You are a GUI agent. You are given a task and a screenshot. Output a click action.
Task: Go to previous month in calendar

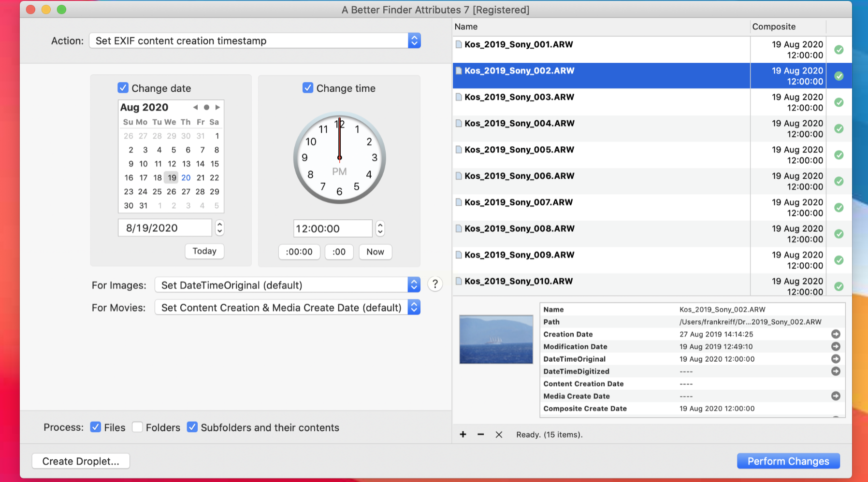tap(195, 107)
